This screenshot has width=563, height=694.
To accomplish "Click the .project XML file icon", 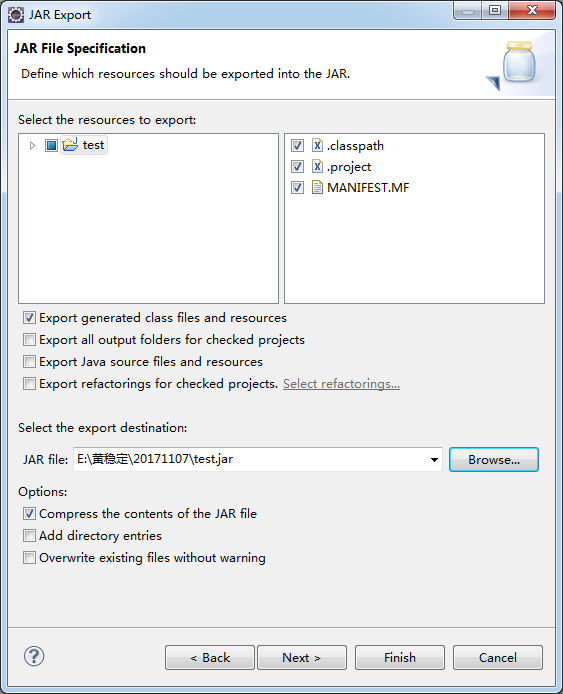I will (317, 166).
